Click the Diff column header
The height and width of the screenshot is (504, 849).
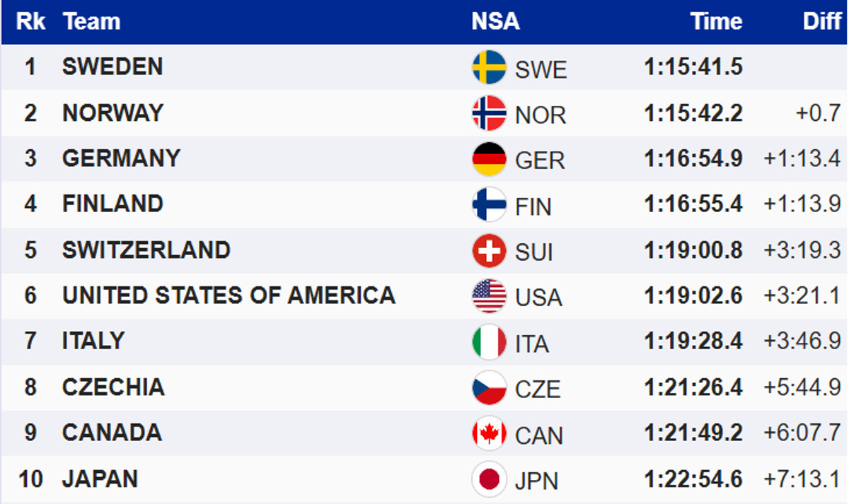(x=821, y=22)
